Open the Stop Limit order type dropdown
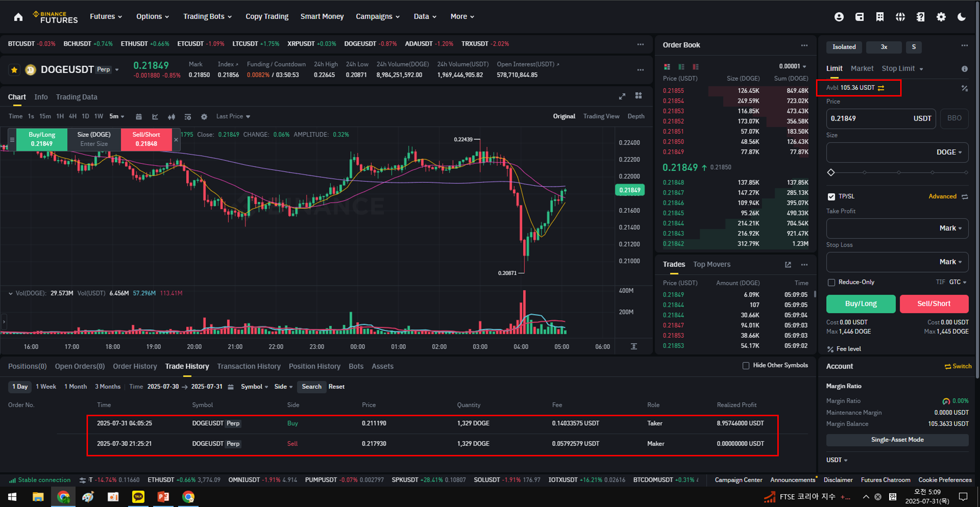Viewport: 980px width, 507px height. tap(902, 69)
